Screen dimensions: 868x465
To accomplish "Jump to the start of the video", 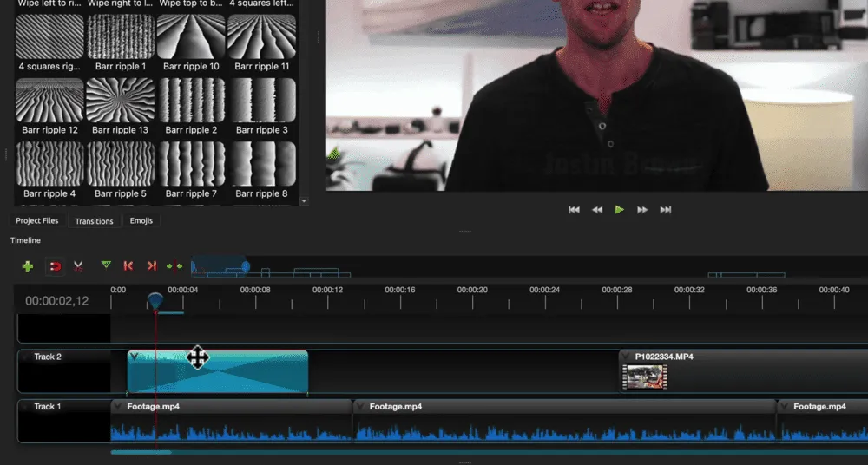I will (x=574, y=210).
